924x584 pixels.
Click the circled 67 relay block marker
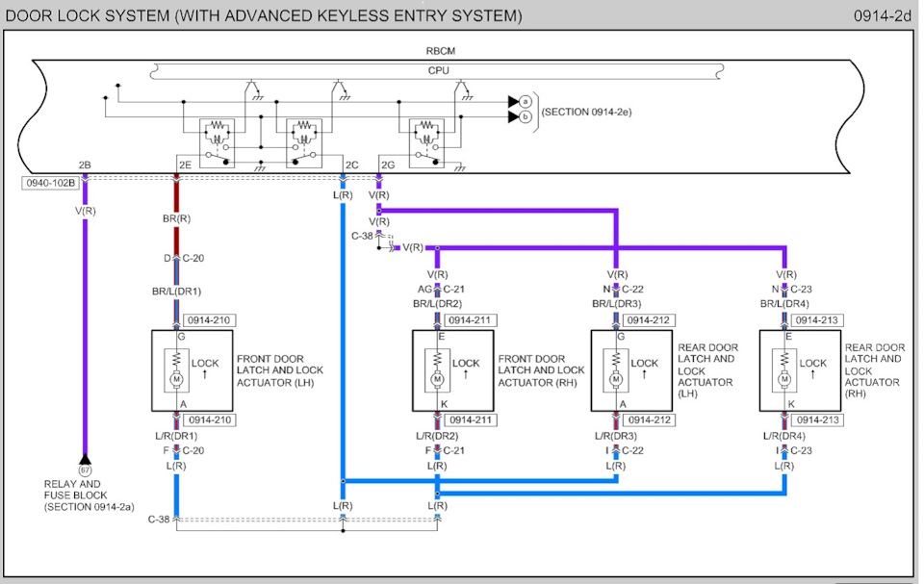click(86, 470)
